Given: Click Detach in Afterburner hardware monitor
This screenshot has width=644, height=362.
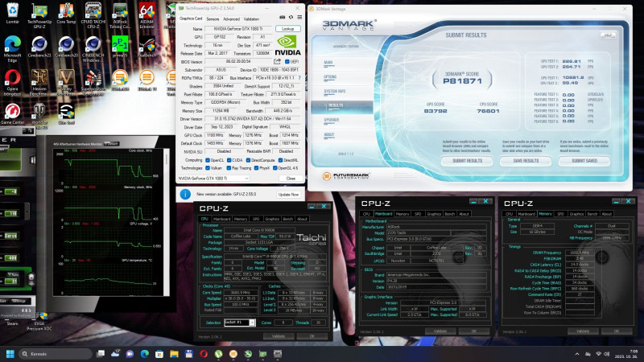Looking at the screenshot, I should click(x=111, y=144).
